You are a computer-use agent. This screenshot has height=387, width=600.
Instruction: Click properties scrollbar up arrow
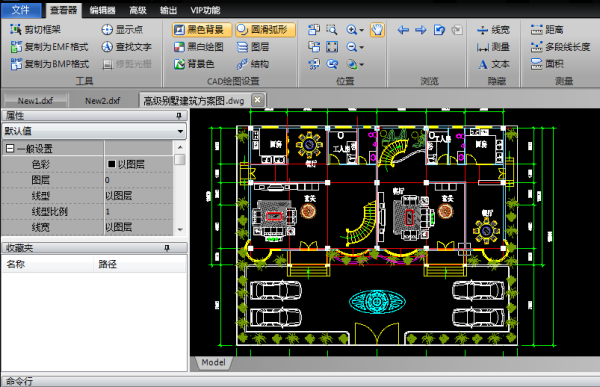(x=180, y=147)
